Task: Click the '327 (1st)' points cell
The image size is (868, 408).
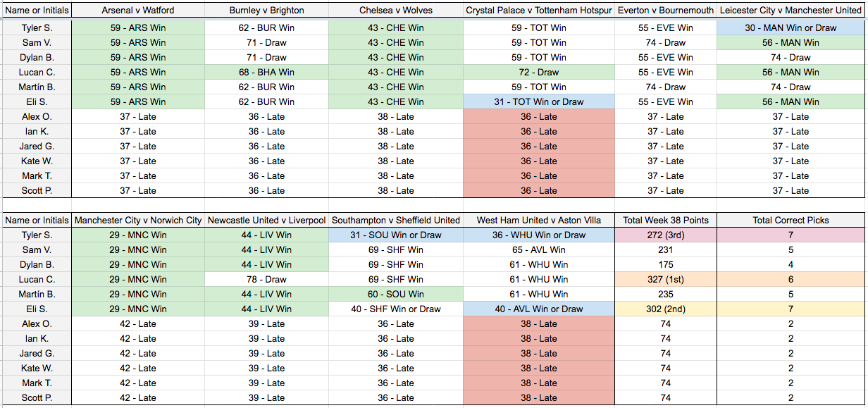Action: [x=666, y=279]
